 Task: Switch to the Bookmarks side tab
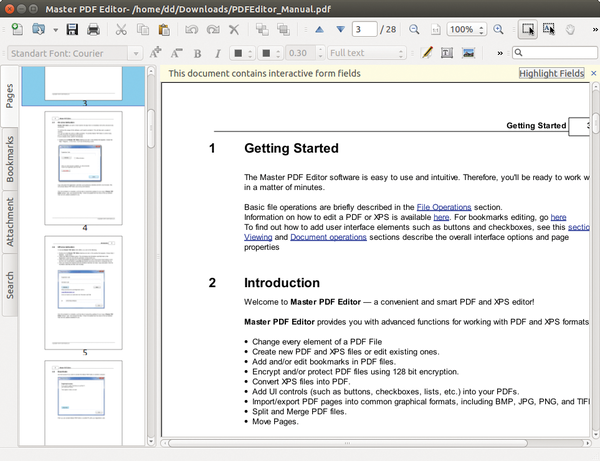(x=10, y=159)
